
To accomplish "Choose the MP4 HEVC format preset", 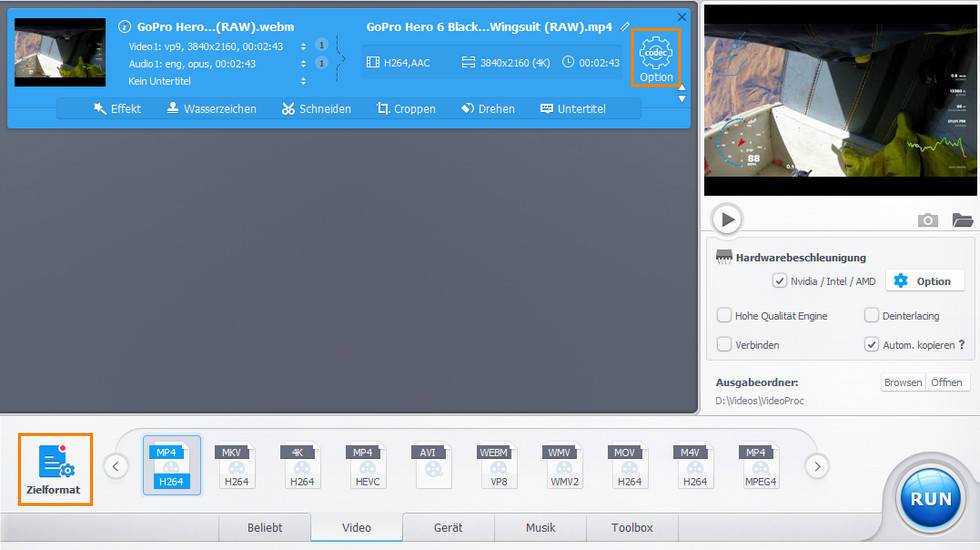I will coord(367,466).
